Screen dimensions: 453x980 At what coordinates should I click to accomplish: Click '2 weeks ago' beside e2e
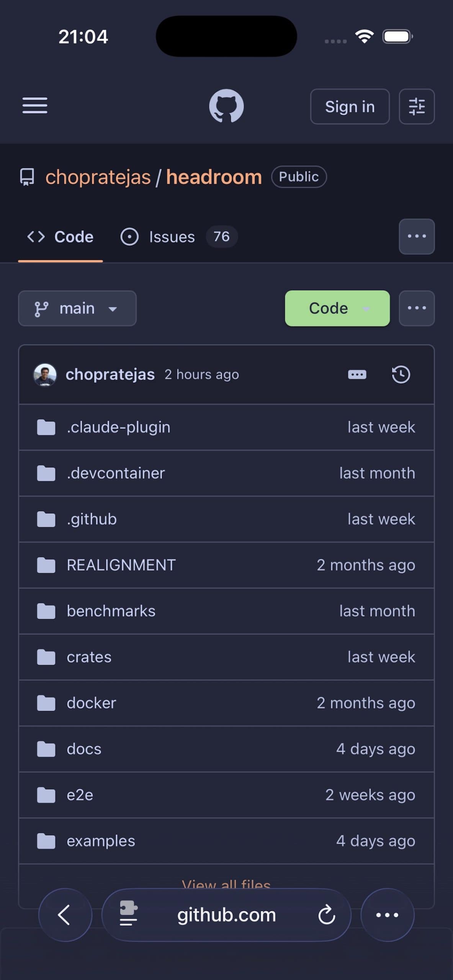pos(370,795)
